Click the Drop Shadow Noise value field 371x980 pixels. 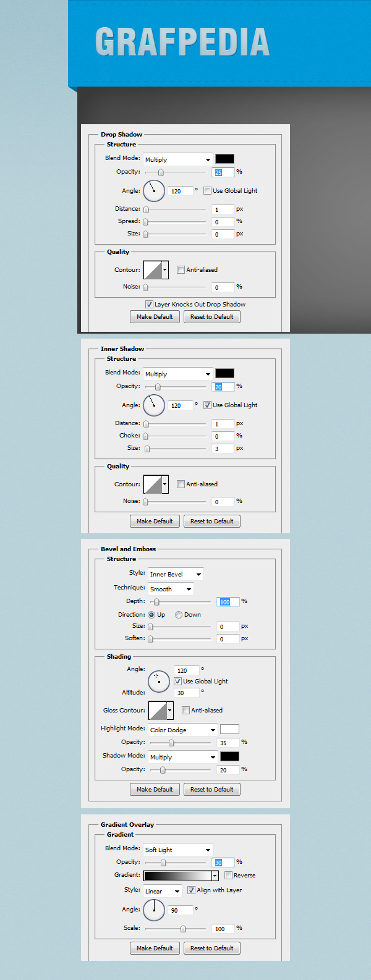point(223,287)
